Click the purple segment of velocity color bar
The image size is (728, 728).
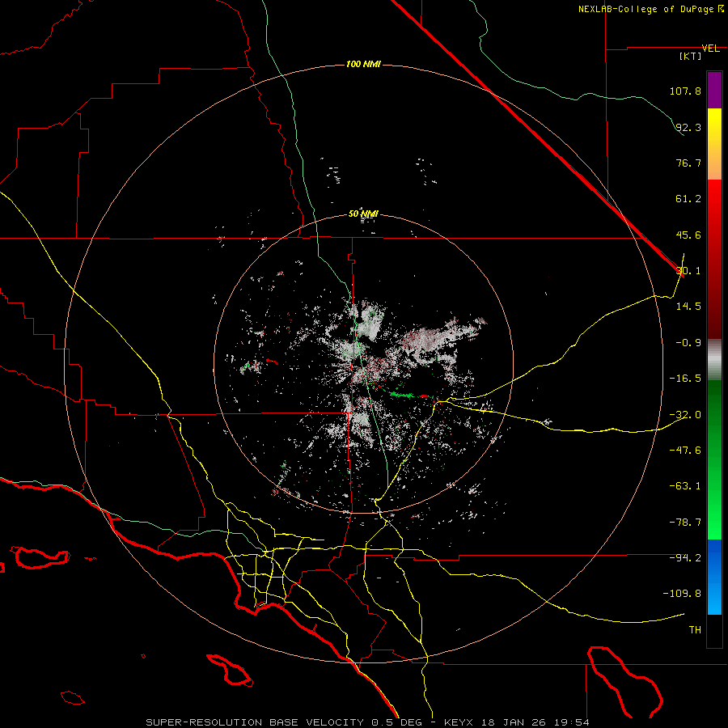click(x=714, y=90)
